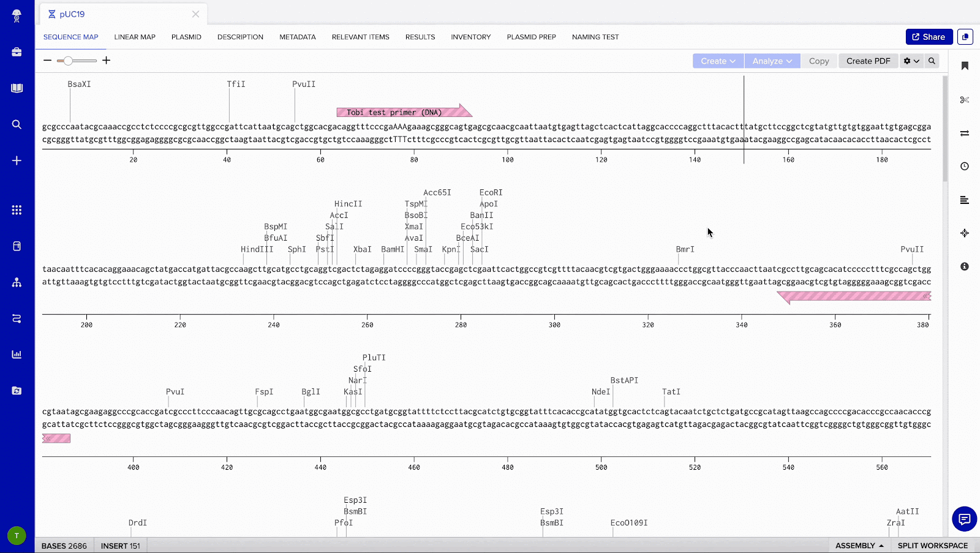Click the copy workspace icon beside Share

pos(965,37)
